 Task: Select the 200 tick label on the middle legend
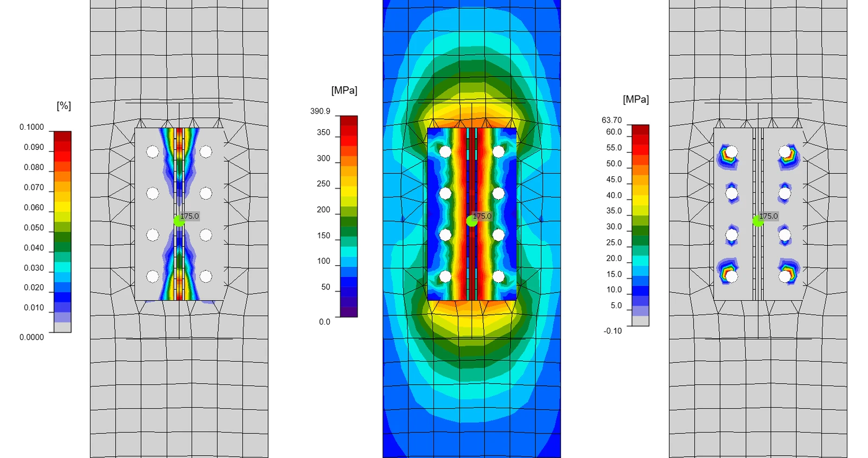323,209
